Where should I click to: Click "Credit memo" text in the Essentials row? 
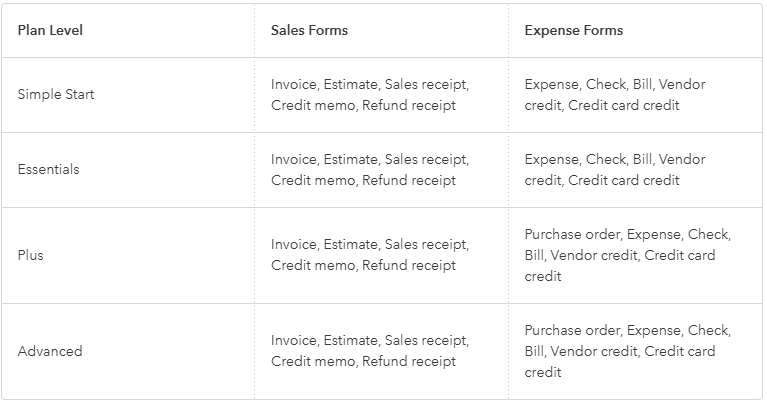point(312,181)
